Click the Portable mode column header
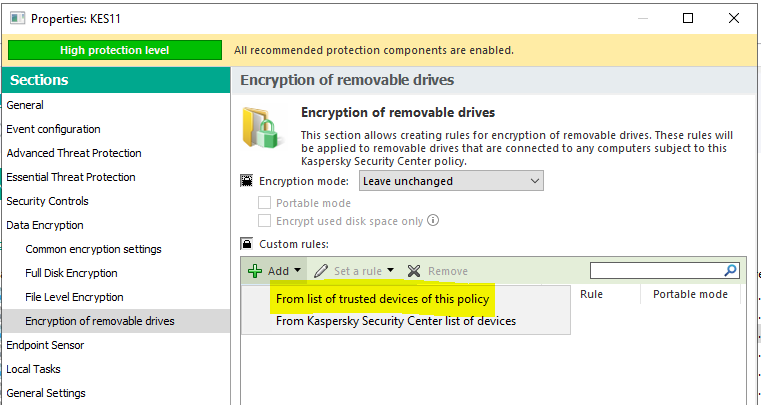The height and width of the screenshot is (405, 761). point(690,295)
